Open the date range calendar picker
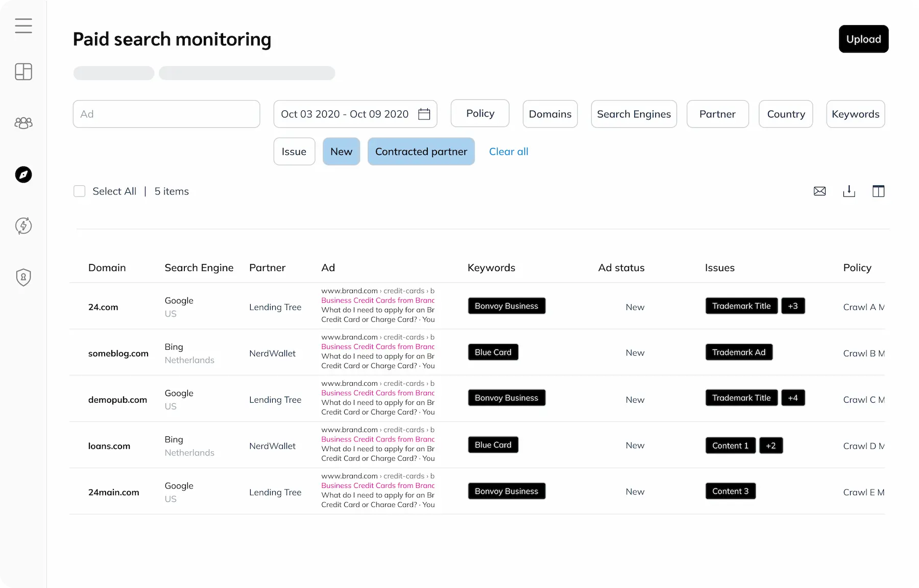The image size is (919, 588). 424,114
